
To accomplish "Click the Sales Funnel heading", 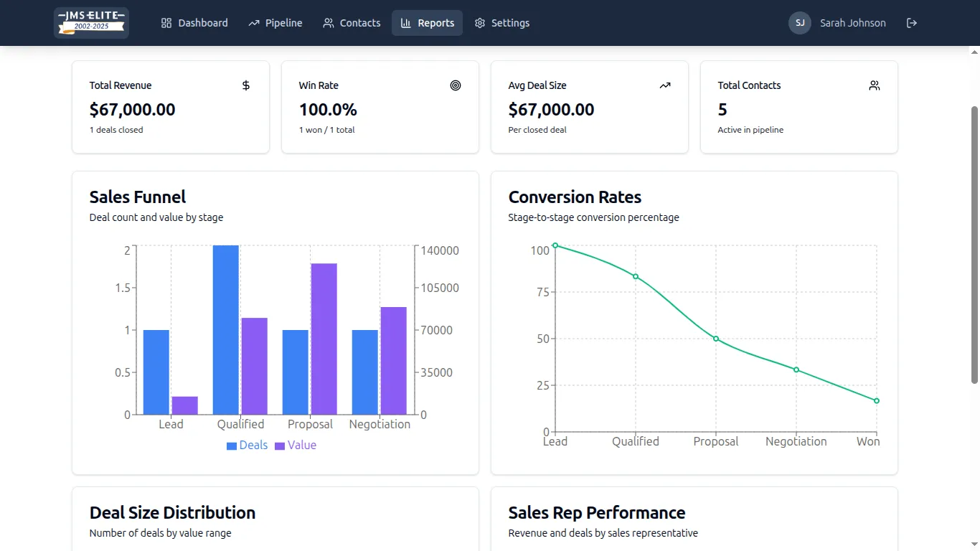I will [x=138, y=197].
